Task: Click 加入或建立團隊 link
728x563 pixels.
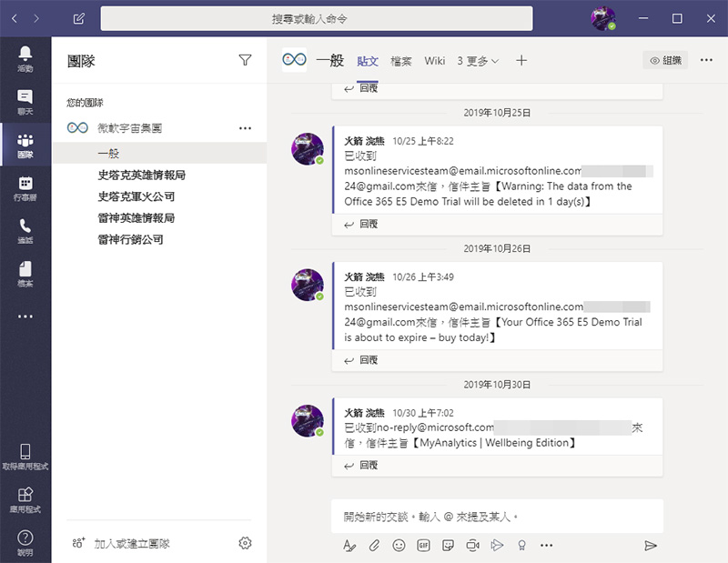Action: click(x=132, y=543)
